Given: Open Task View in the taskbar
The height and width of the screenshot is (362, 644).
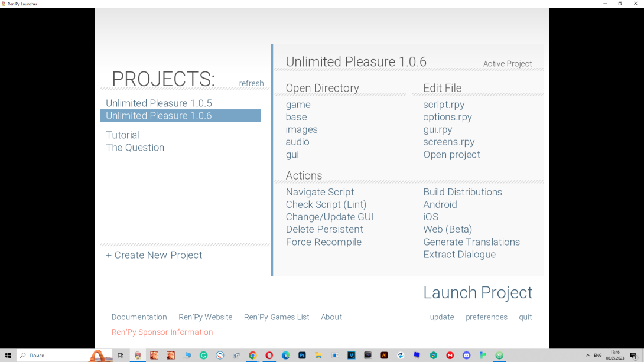Looking at the screenshot, I should [x=121, y=356].
